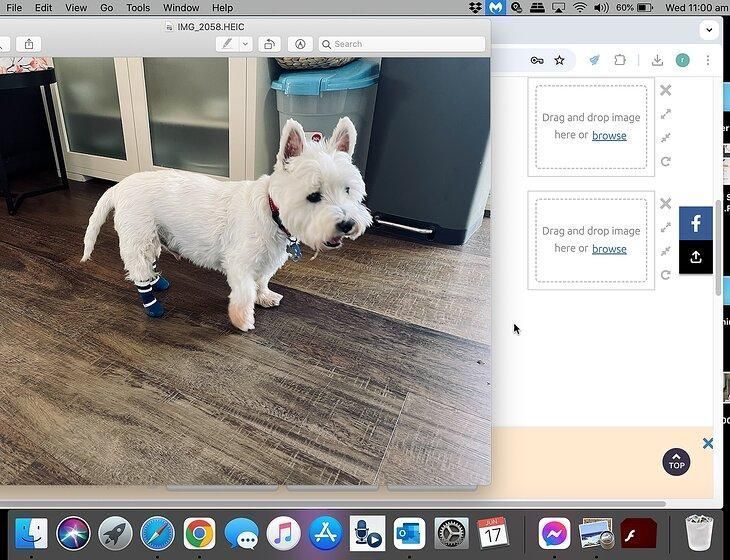Open the Chrome three-dot menu
The width and height of the screenshot is (730, 560).
point(708,60)
